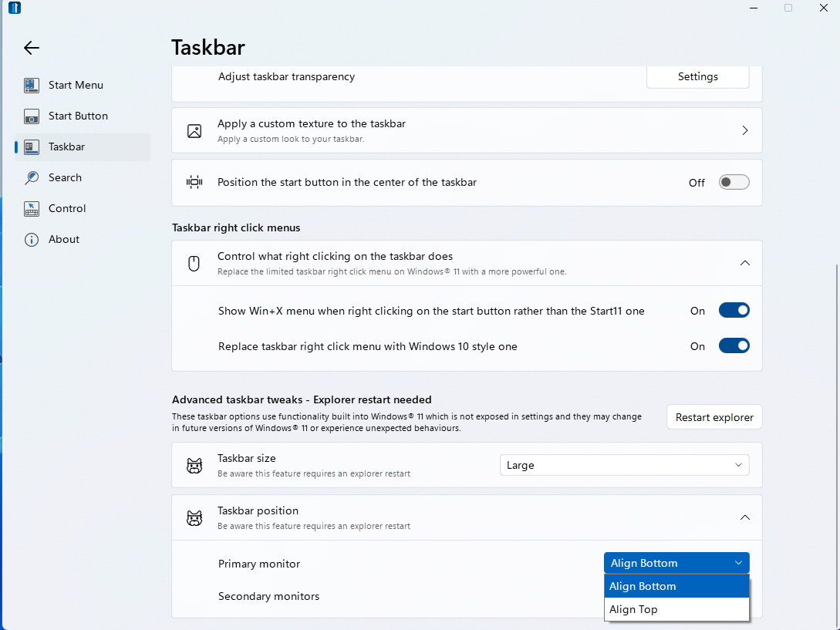The image size is (840, 630).
Task: Click the Restart explorer button
Action: tap(714, 417)
